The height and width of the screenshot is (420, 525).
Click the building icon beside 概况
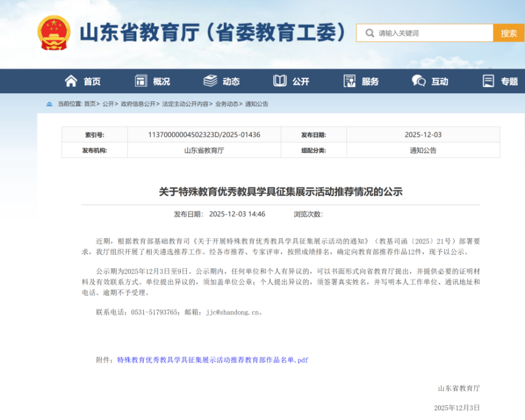click(141, 81)
